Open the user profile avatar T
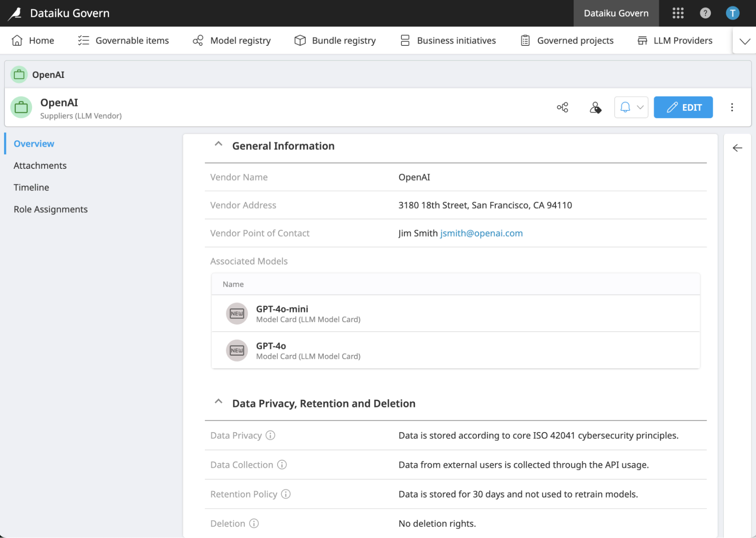Viewport: 756px width, 538px height. [733, 13]
